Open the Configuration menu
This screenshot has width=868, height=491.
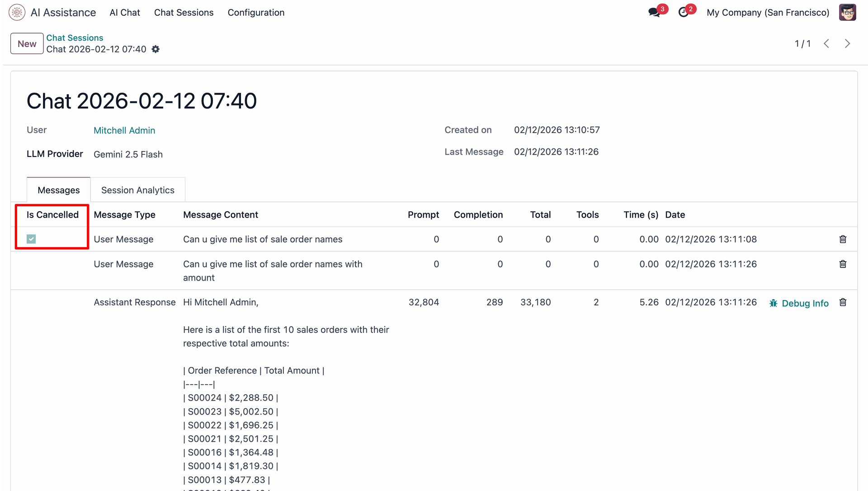click(256, 12)
